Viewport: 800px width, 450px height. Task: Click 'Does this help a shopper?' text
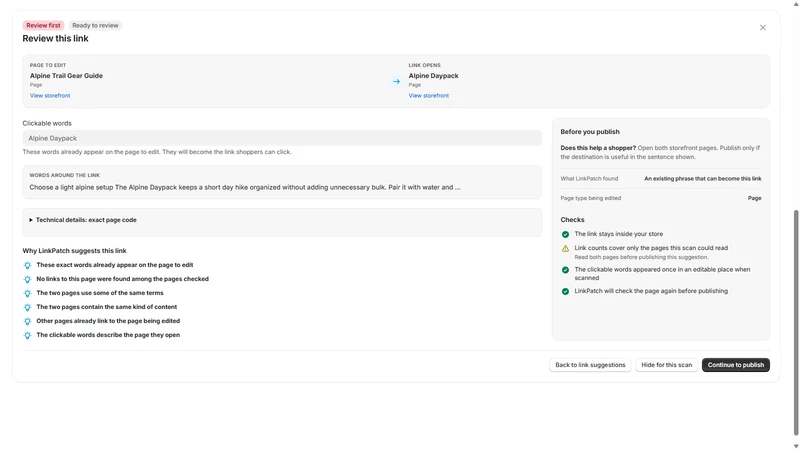[x=598, y=148]
